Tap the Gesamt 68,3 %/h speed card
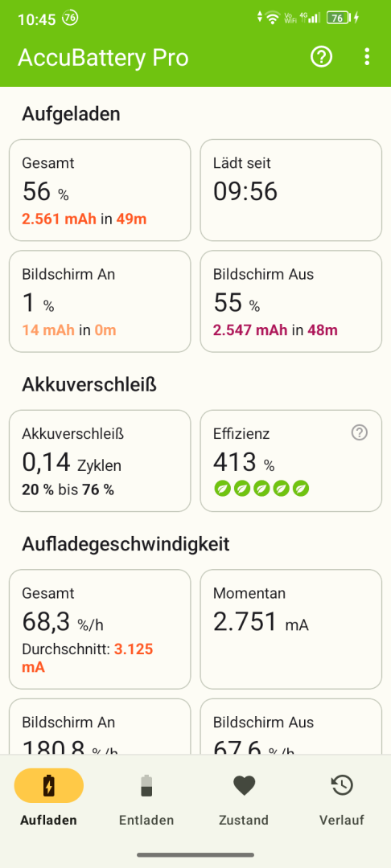The height and width of the screenshot is (868, 391). pos(100,628)
